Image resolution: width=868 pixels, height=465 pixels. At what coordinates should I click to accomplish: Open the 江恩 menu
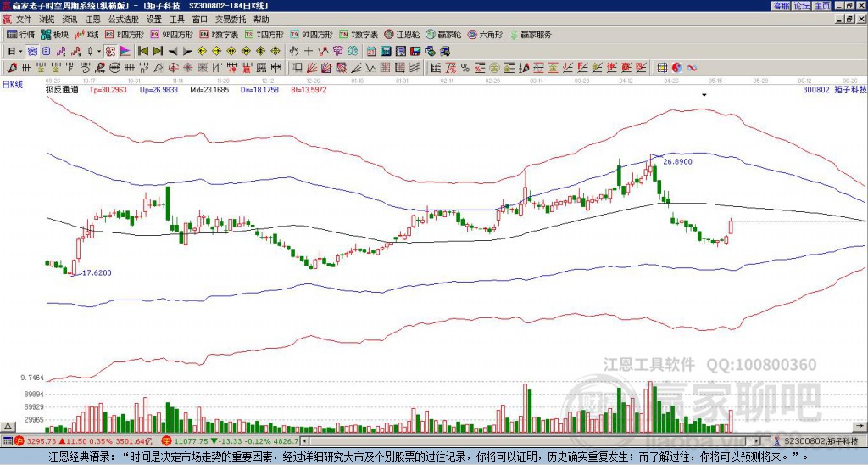pyautogui.click(x=92, y=20)
